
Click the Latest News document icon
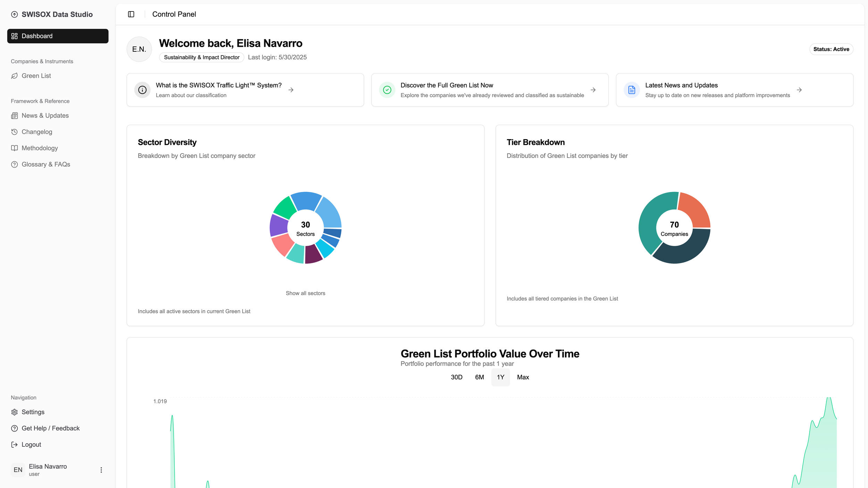coord(632,90)
